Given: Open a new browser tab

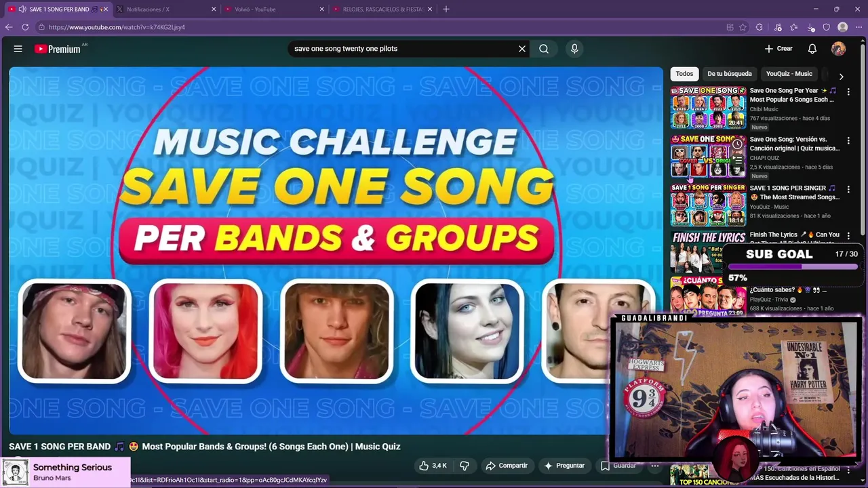Looking at the screenshot, I should point(446,9).
